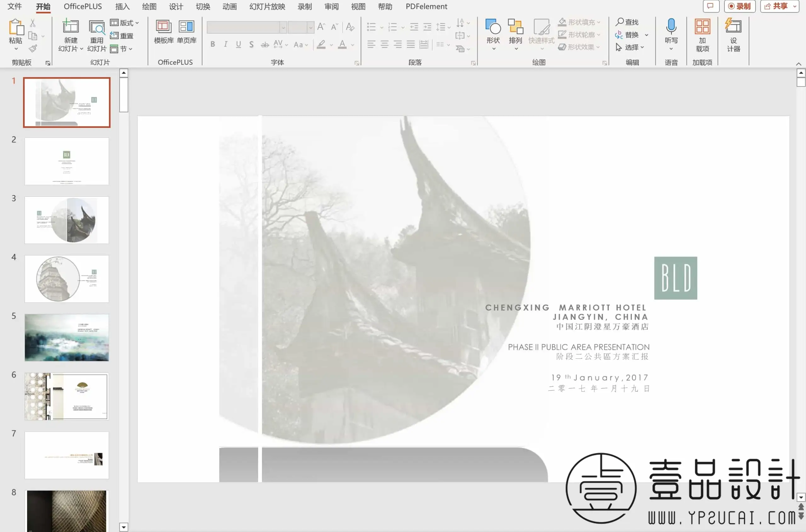806x532 pixels.
Task: Select slide 6 thumbnail
Action: click(x=67, y=396)
